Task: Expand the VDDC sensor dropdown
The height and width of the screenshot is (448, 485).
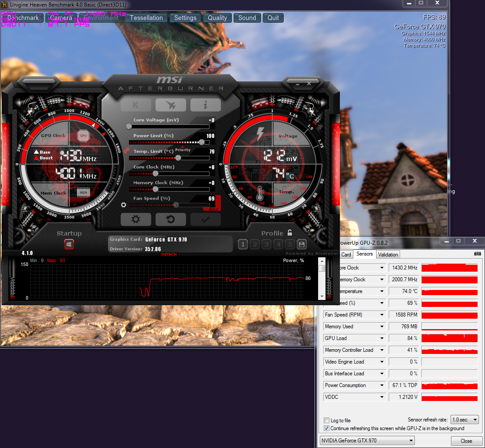Action: click(x=382, y=397)
